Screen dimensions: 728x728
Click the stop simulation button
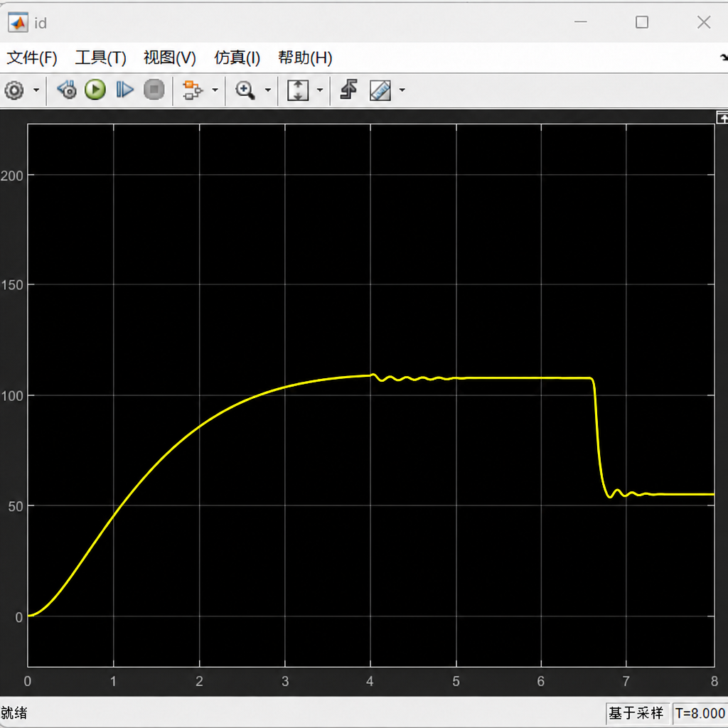154,90
